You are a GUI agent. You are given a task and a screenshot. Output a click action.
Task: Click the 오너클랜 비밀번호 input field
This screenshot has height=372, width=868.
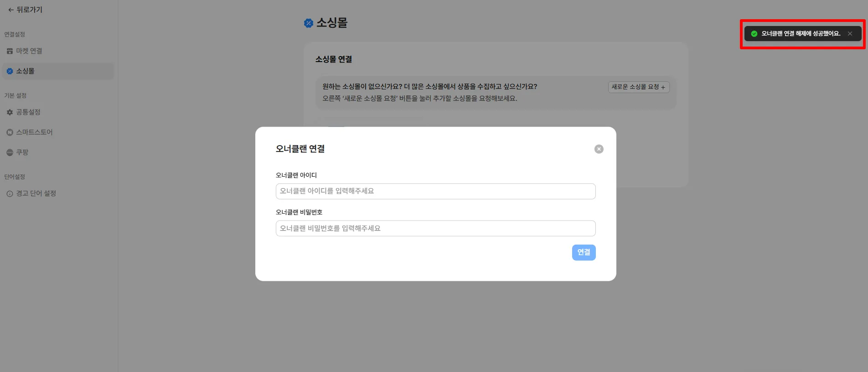tap(435, 228)
